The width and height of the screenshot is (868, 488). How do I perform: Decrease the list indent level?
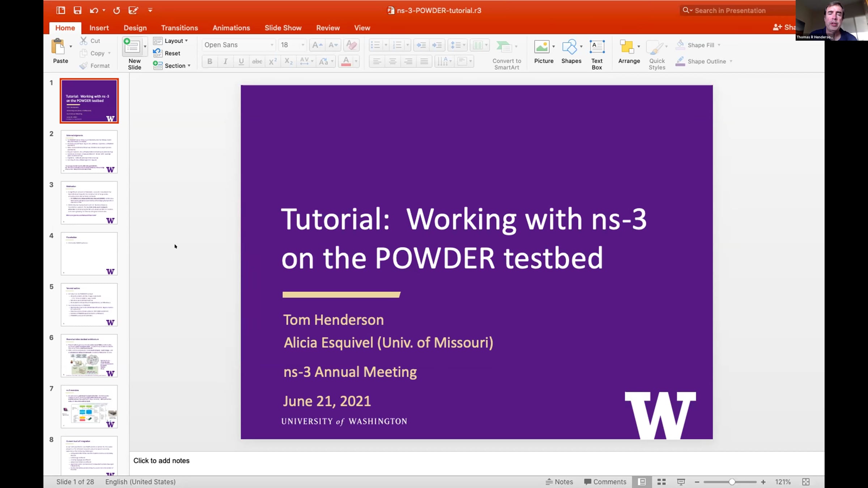421,45
